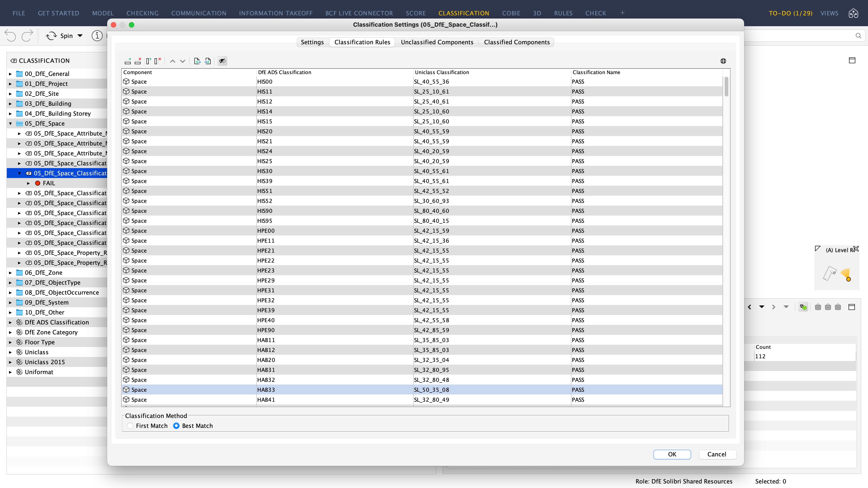Open the FILE menu
868x488 pixels.
(x=19, y=13)
